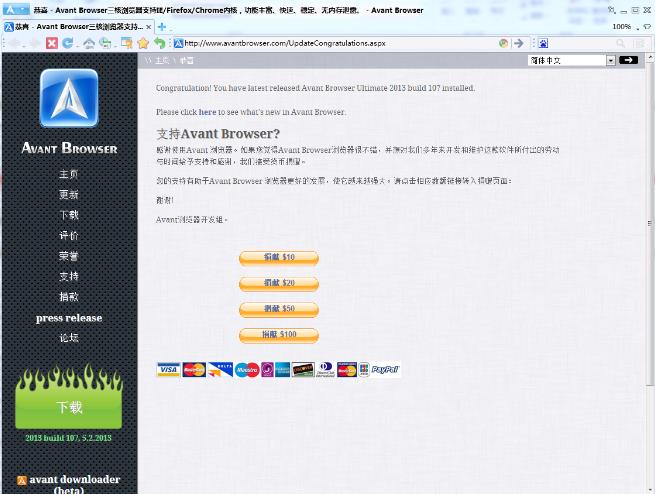Click the go arrow beside address bar
This screenshot has height=494, width=655.
tap(518, 43)
